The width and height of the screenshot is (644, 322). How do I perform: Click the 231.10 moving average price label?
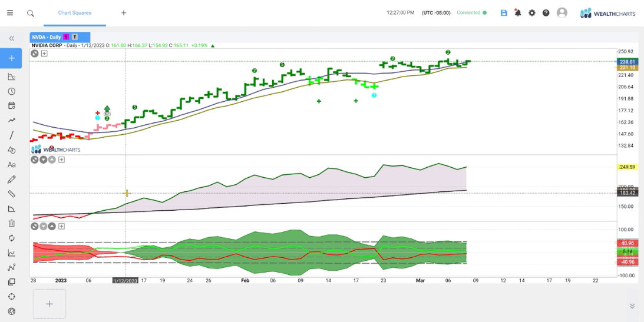[627, 68]
